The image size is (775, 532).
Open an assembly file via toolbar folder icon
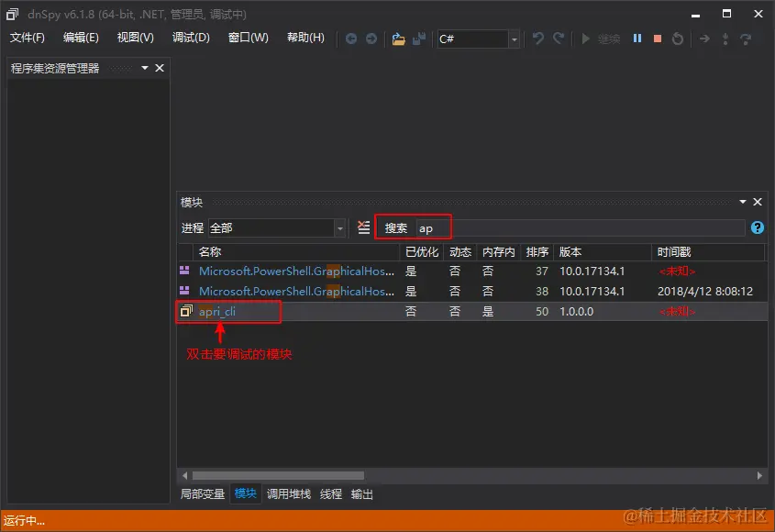pos(398,39)
